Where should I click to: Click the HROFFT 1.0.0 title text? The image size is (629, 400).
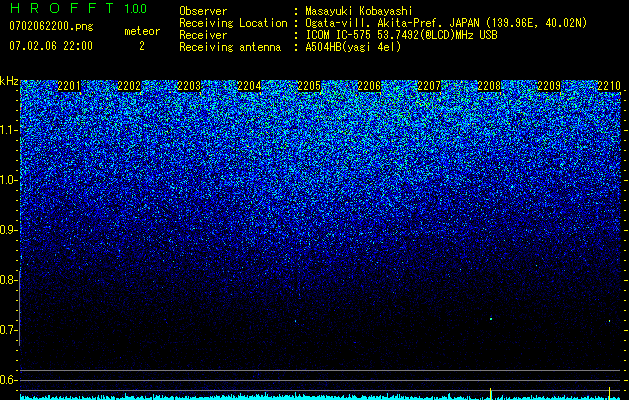[78, 8]
